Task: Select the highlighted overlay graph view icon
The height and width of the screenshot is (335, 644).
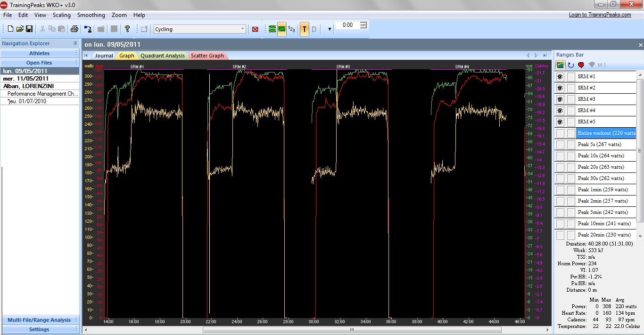Action: (x=281, y=29)
